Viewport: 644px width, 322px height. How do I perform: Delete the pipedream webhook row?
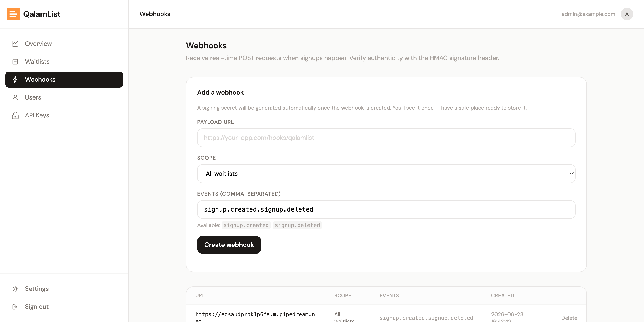coord(569,318)
